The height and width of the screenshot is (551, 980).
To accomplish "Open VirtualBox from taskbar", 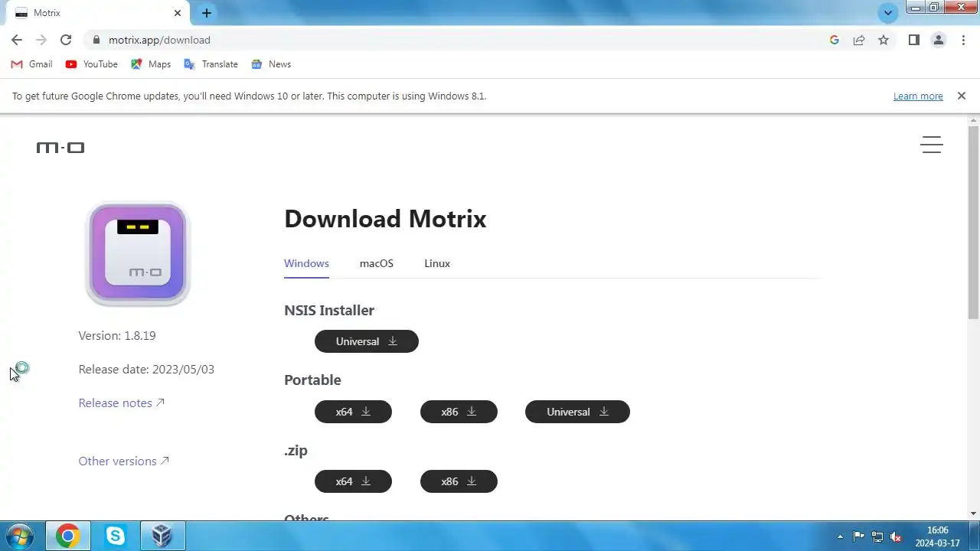I will coord(162,536).
